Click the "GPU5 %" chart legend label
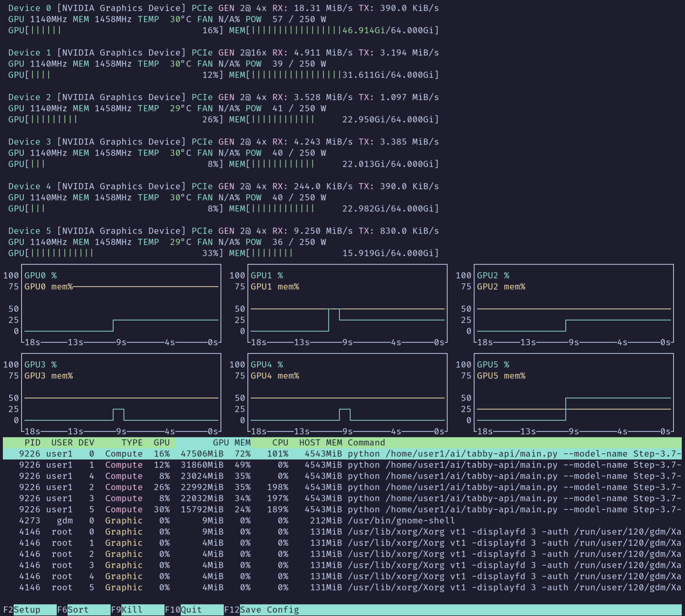The width and height of the screenshot is (685, 616). [x=493, y=364]
